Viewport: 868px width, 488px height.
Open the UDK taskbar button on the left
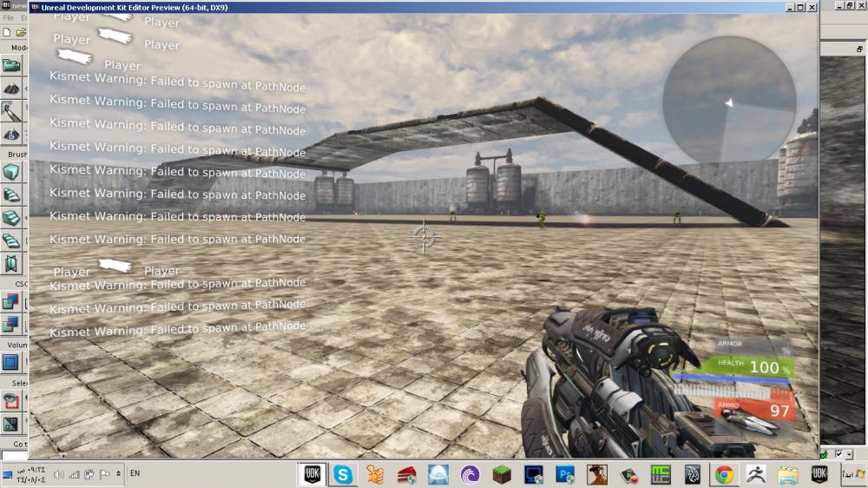[x=312, y=474]
